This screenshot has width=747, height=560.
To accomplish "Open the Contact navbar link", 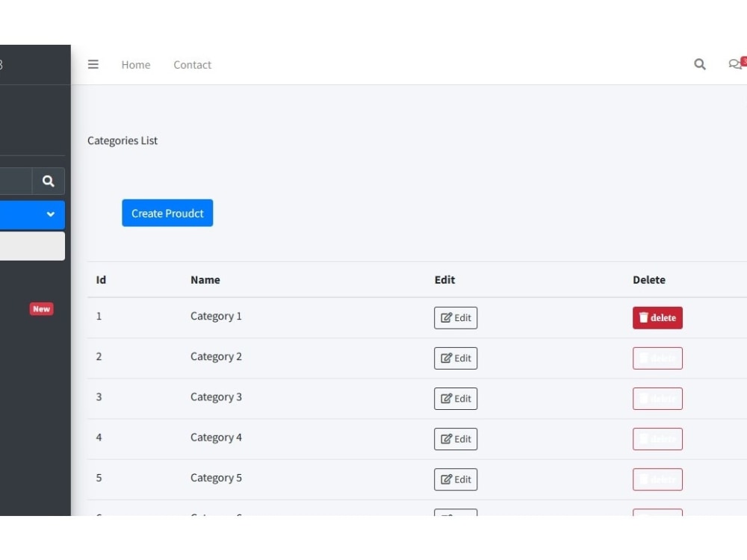I will (192, 65).
